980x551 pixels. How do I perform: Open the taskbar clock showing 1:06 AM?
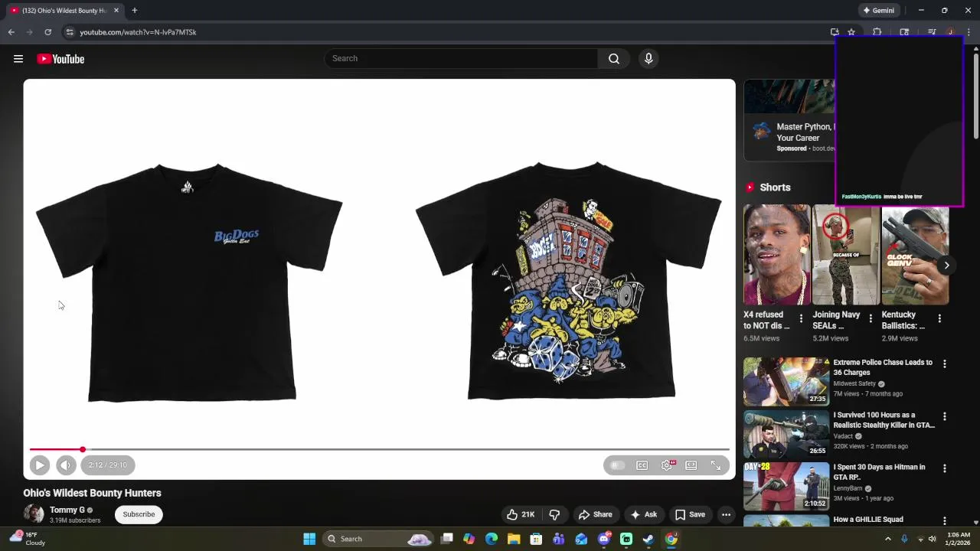[x=959, y=539]
